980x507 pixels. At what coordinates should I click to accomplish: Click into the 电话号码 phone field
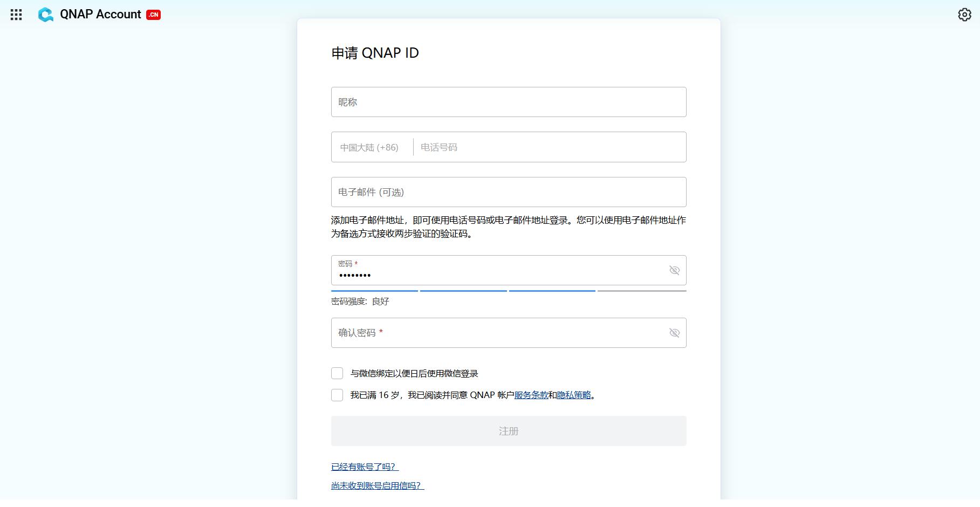coord(550,147)
